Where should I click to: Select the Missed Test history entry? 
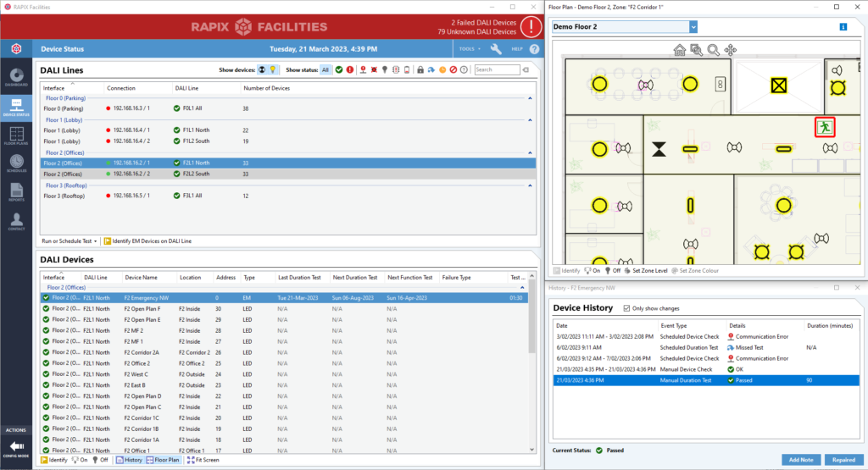tap(706, 348)
